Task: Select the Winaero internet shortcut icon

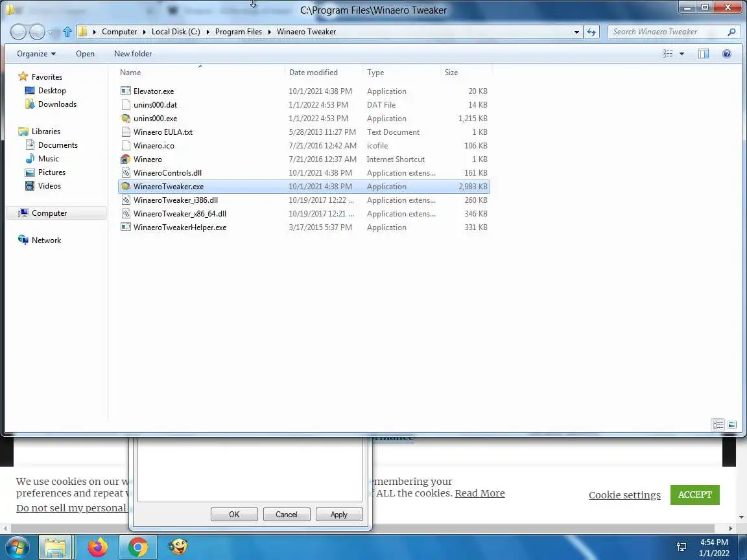Action: 126,159
